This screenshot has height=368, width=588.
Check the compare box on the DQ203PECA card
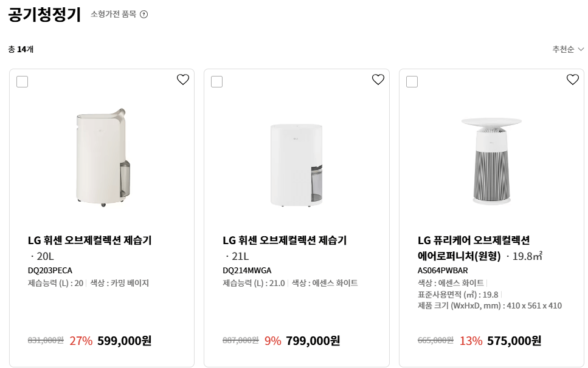[x=22, y=81]
